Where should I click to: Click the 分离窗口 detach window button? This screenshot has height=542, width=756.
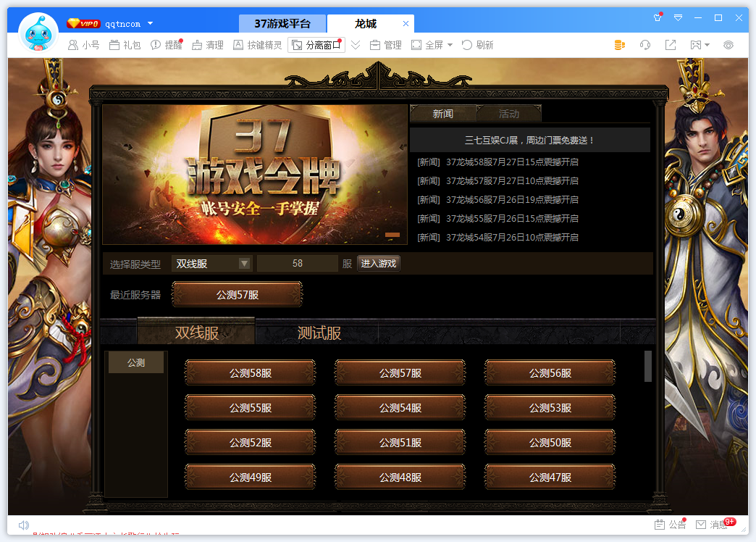(316, 45)
